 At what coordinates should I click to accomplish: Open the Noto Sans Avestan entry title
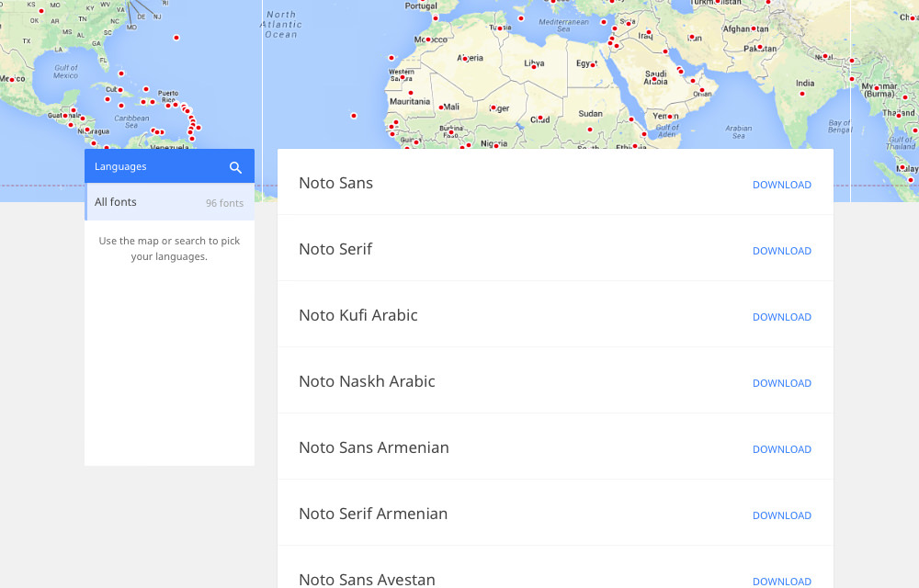coord(367,580)
